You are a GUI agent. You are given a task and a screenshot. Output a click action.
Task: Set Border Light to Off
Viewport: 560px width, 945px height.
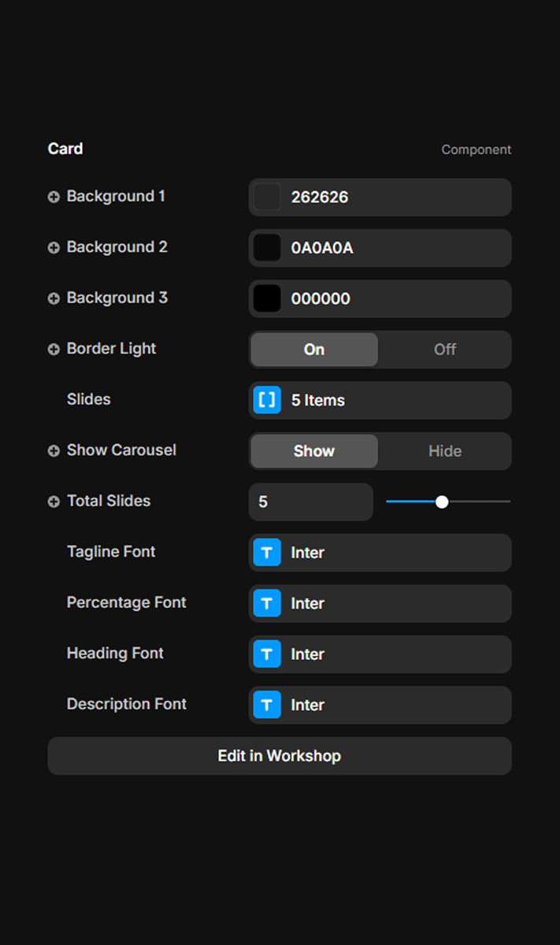point(444,350)
